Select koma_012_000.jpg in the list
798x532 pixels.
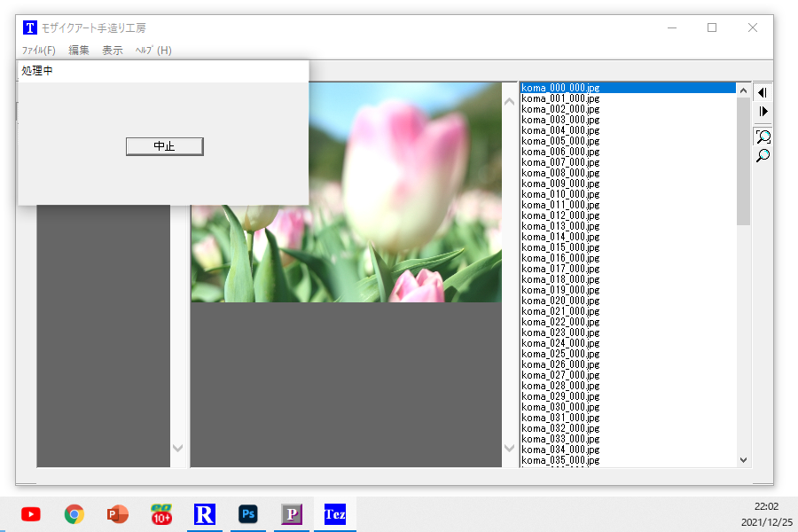628,215
